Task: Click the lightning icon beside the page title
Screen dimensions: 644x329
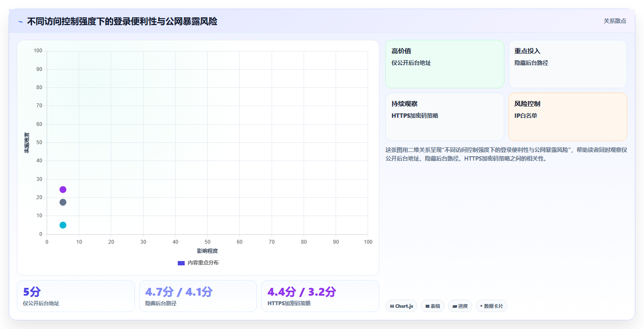Action: tap(21, 22)
